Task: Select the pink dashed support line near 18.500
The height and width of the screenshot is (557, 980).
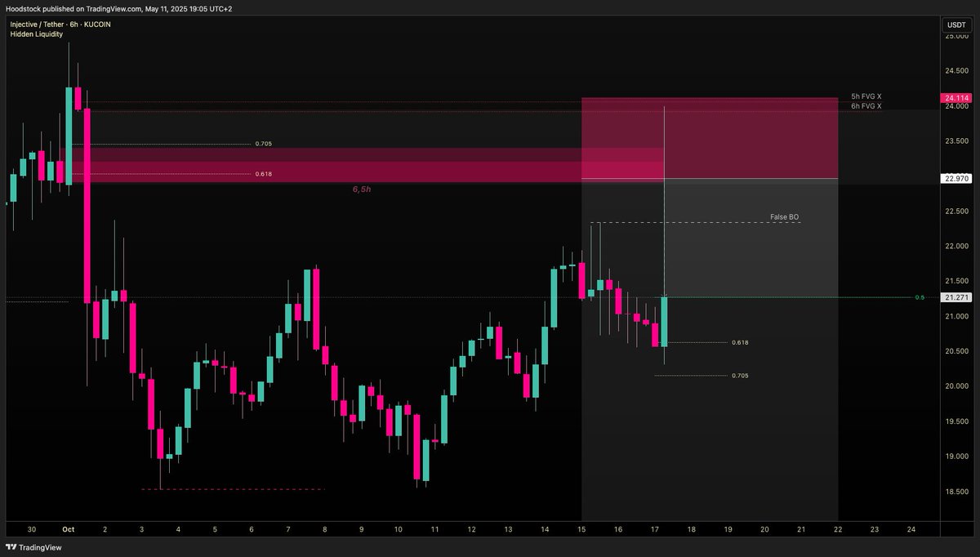Action: tap(234, 489)
